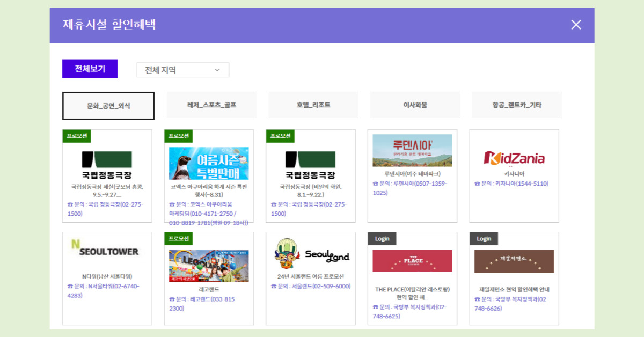644x337 pixels.
Task: Go to the 이사화물 tab
Action: coord(415,105)
